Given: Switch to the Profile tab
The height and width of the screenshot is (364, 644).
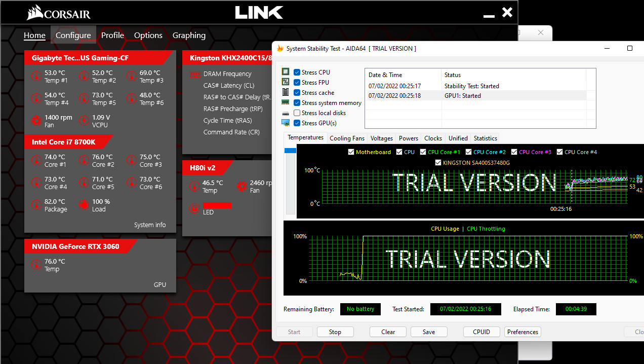Looking at the screenshot, I should tap(112, 35).
